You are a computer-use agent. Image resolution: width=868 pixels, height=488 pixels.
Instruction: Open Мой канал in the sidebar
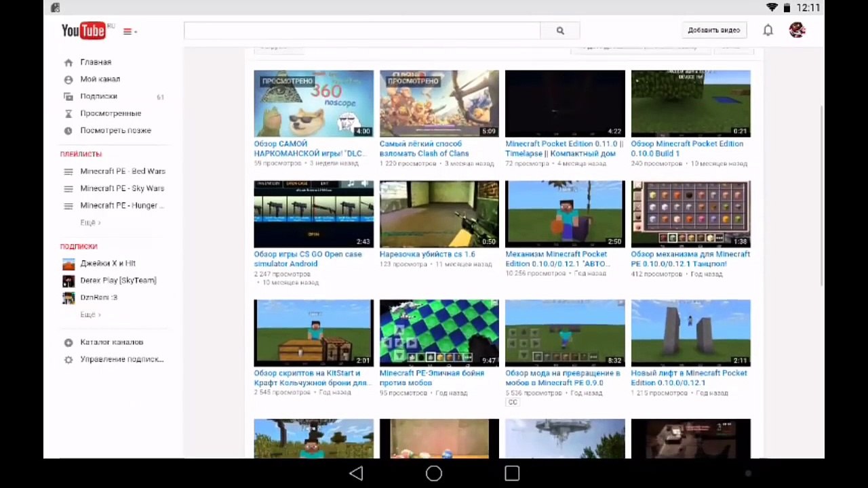pos(100,79)
